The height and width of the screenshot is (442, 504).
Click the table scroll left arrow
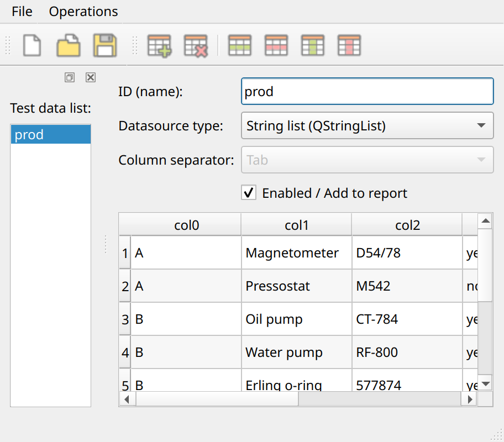coord(127,399)
